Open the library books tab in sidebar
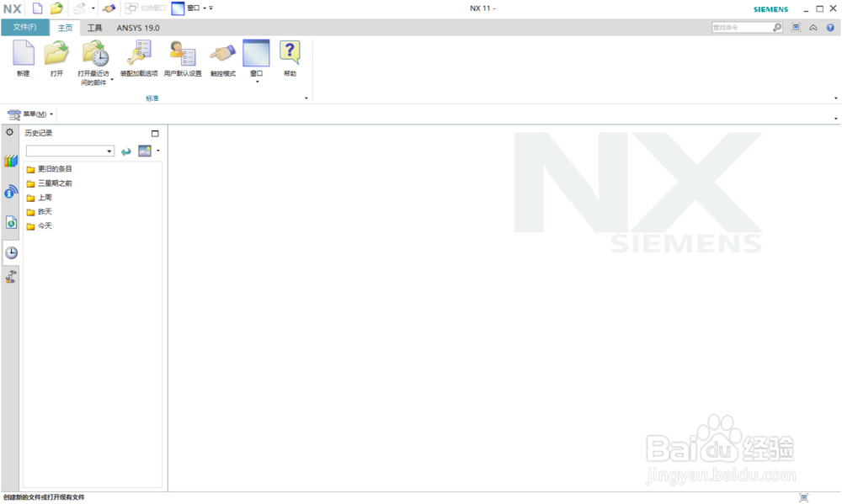Image resolution: width=842 pixels, height=504 pixels. coord(11,161)
